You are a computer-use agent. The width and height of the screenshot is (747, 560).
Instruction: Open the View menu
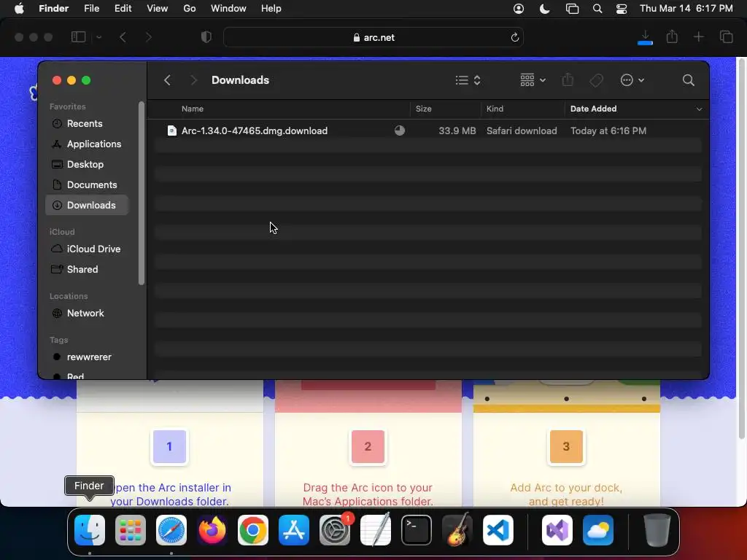point(158,9)
